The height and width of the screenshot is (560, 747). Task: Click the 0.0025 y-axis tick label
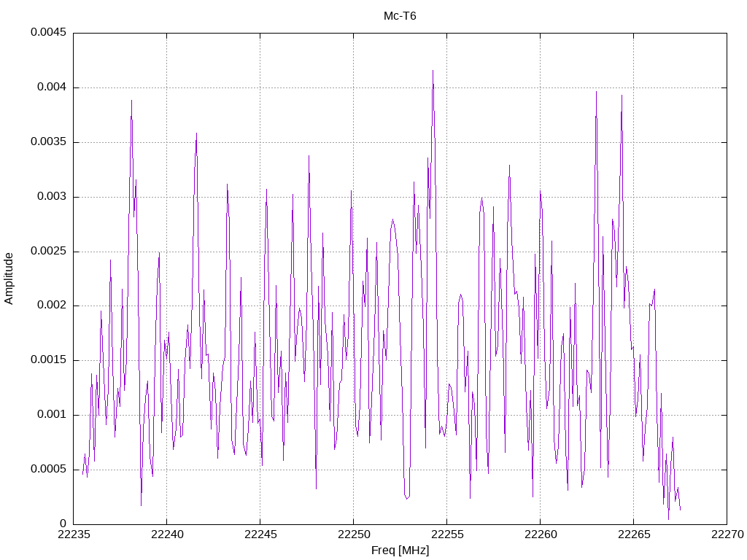point(49,251)
